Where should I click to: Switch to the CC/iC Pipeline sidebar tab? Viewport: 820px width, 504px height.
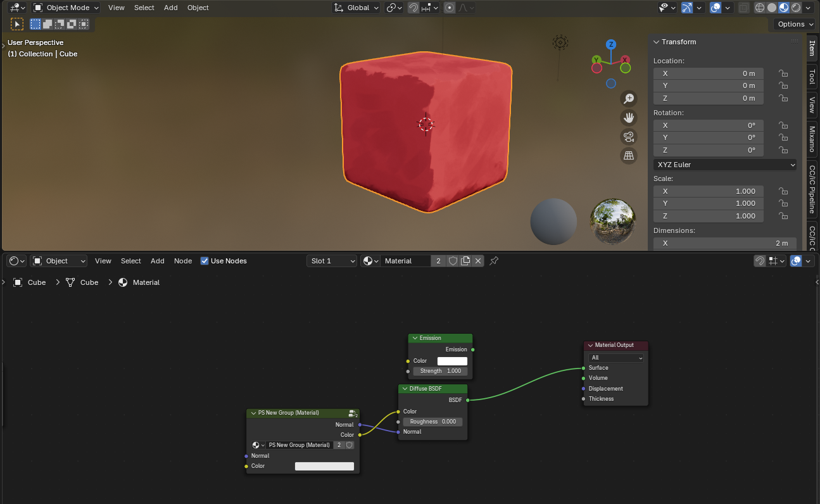click(x=812, y=189)
